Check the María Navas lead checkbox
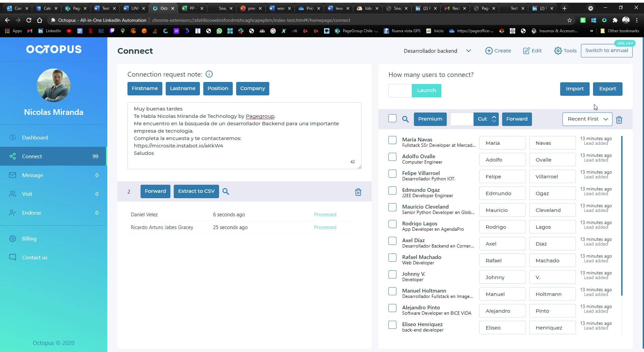The width and height of the screenshot is (644, 352). [392, 140]
